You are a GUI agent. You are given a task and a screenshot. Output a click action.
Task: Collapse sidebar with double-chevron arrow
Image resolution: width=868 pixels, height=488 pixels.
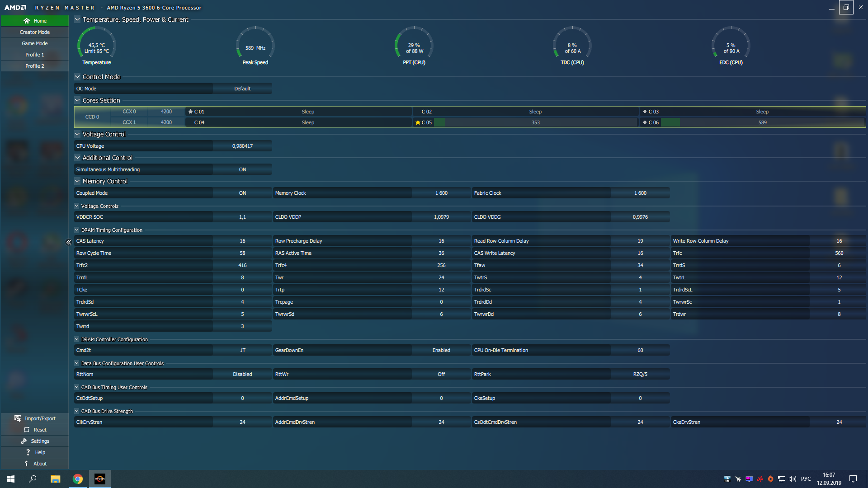(69, 242)
